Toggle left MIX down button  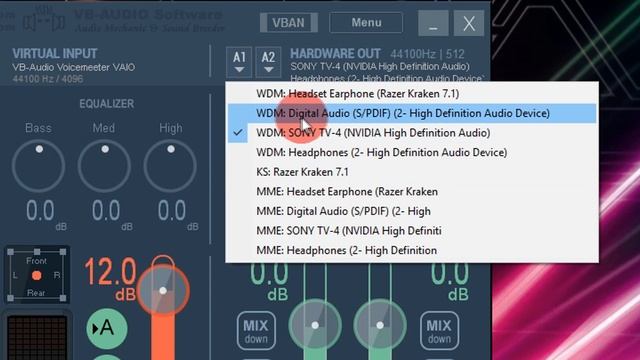256,331
